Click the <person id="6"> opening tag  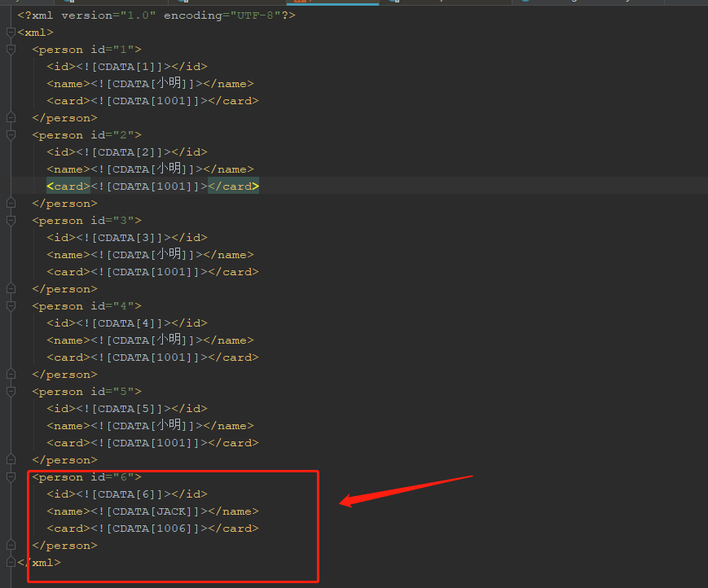[86, 477]
